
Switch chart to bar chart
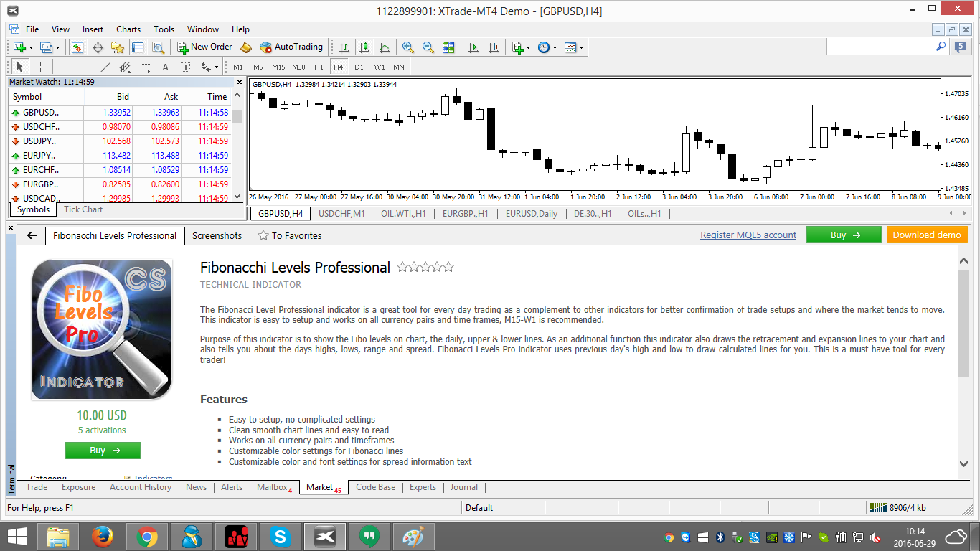344,47
